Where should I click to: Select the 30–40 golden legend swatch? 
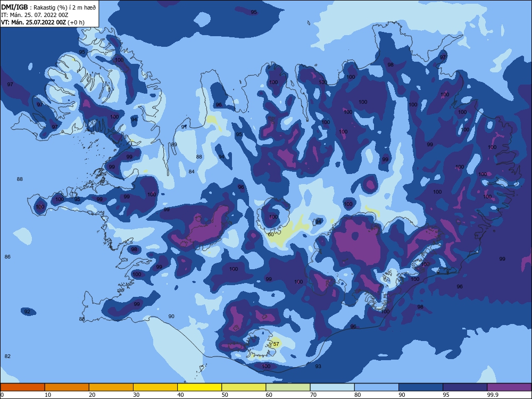(155, 387)
